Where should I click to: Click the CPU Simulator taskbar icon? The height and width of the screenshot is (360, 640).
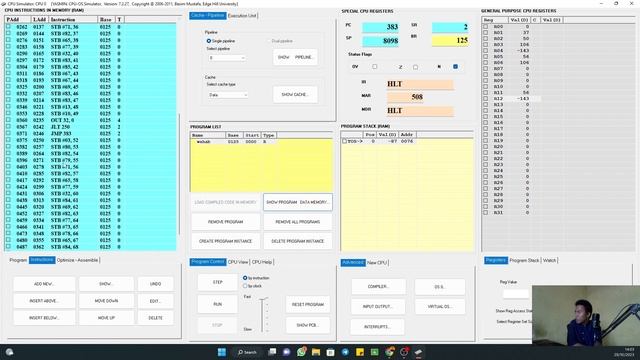click(419, 352)
